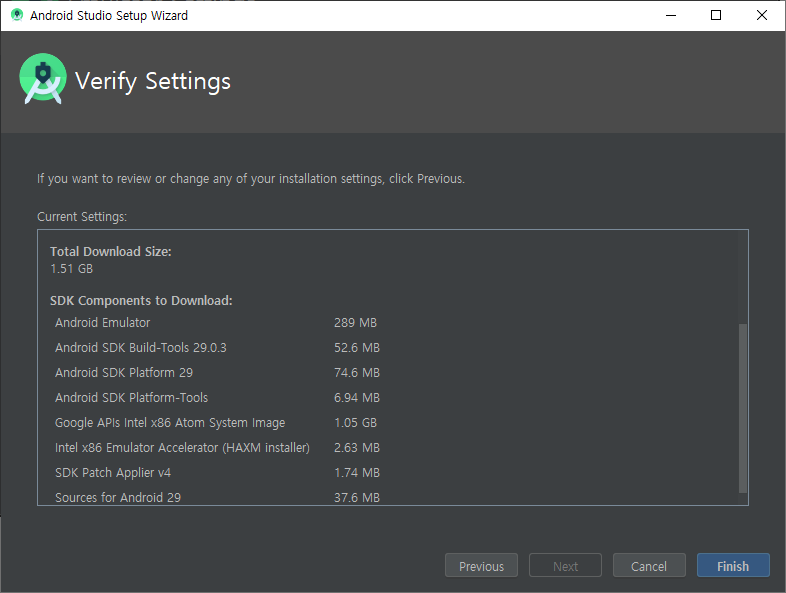The image size is (786, 593).
Task: Minimize the Setup Wizard window
Action: pyautogui.click(x=671, y=16)
